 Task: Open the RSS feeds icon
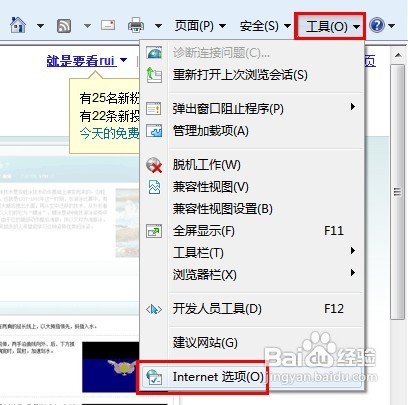pyautogui.click(x=64, y=26)
